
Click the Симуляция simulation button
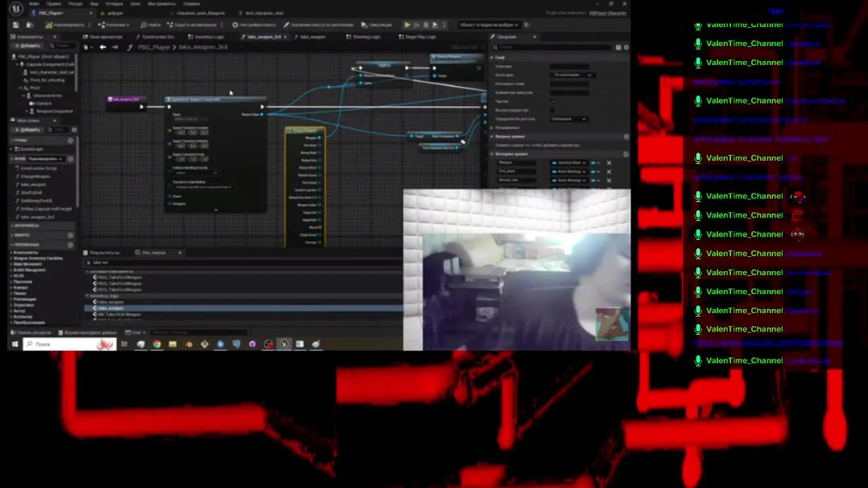click(376, 25)
